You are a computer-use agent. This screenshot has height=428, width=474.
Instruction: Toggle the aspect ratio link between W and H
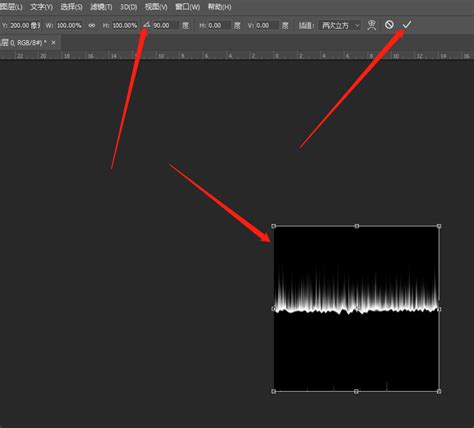[92, 25]
